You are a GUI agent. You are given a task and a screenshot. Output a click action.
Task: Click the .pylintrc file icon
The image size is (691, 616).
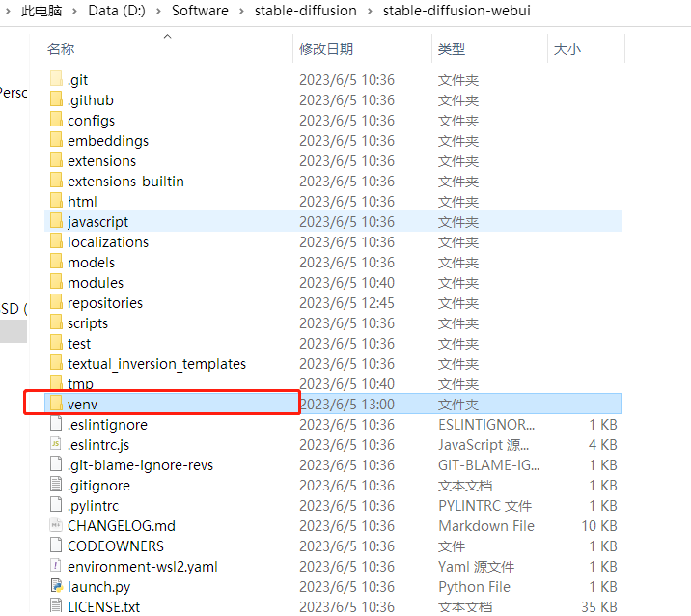[56, 505]
